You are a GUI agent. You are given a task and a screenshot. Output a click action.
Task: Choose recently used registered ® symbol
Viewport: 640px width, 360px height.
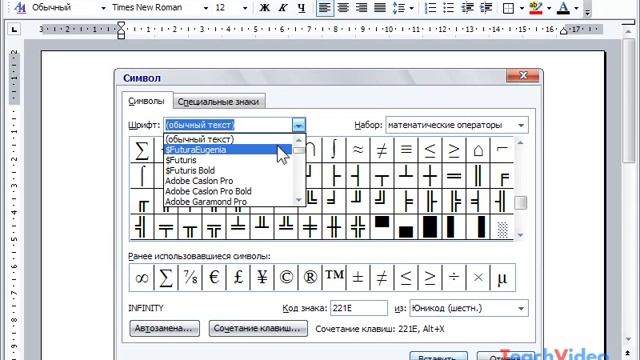310,278
